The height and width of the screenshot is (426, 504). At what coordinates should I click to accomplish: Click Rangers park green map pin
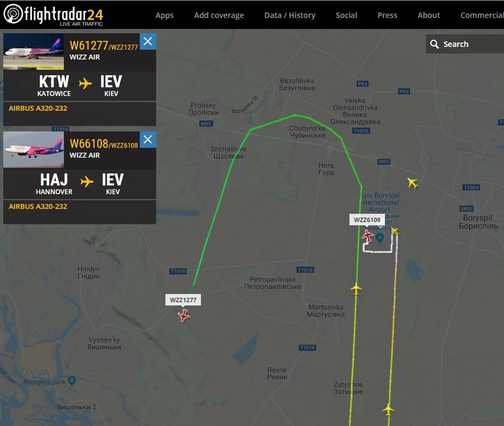pos(72,381)
